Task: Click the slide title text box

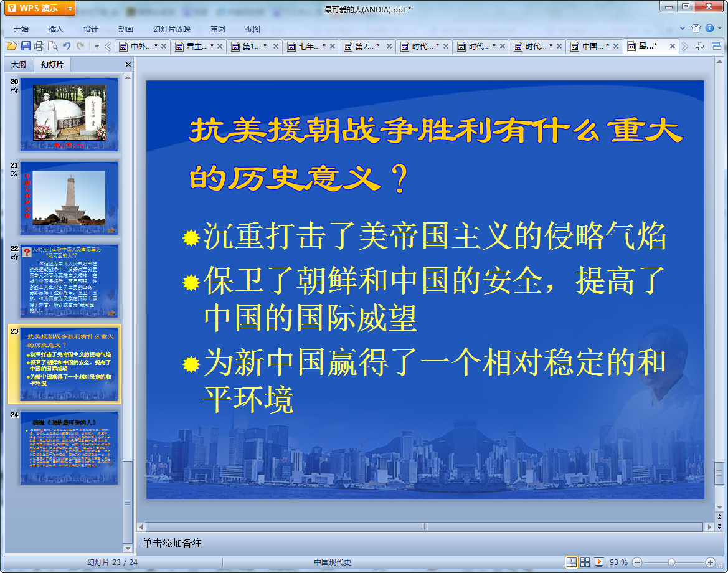Action: pyautogui.click(x=435, y=154)
